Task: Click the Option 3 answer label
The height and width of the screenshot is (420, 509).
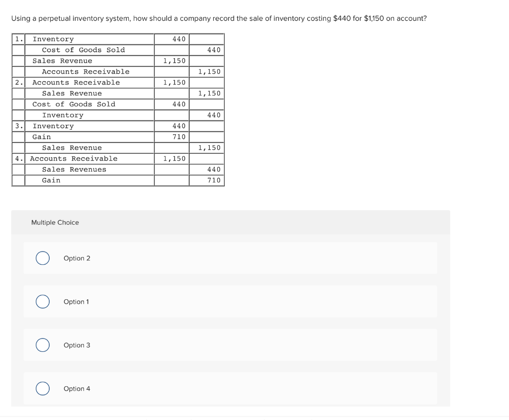Action: 77,345
